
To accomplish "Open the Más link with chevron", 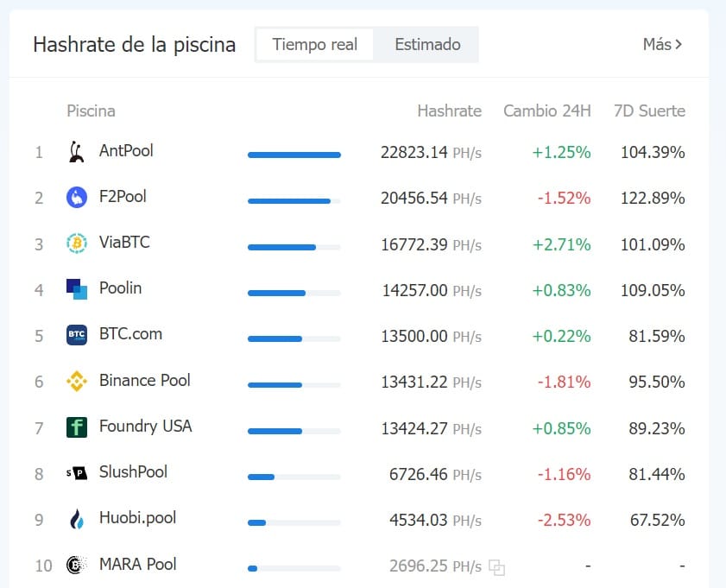I will [663, 44].
